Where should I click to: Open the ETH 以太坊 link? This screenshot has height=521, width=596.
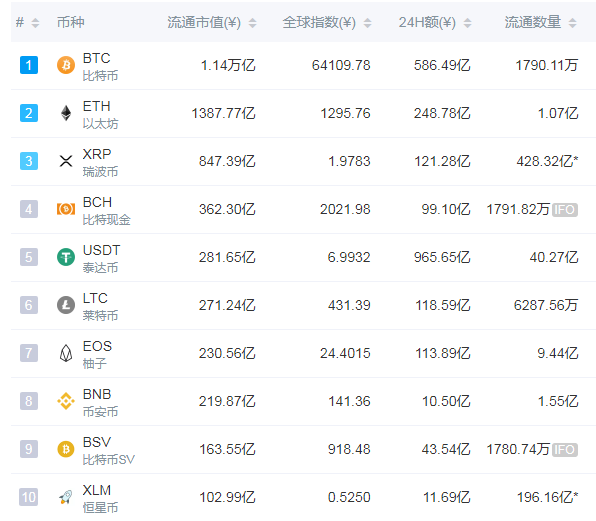tap(100, 114)
